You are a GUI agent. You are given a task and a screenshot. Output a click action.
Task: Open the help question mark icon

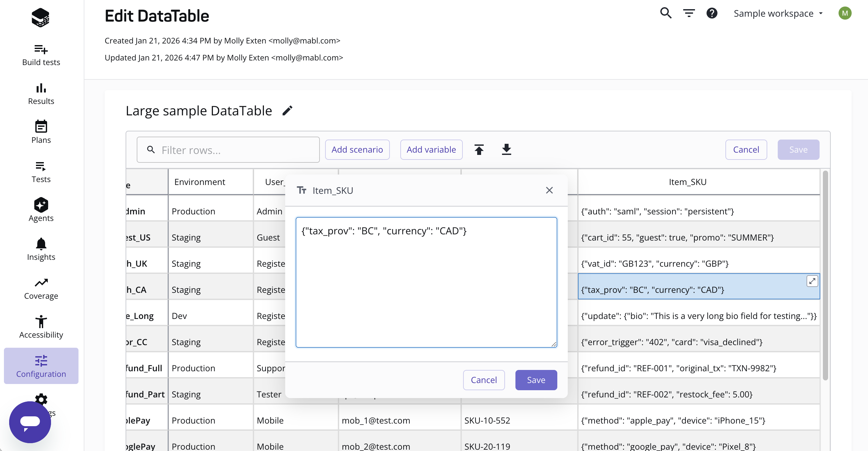tap(712, 13)
